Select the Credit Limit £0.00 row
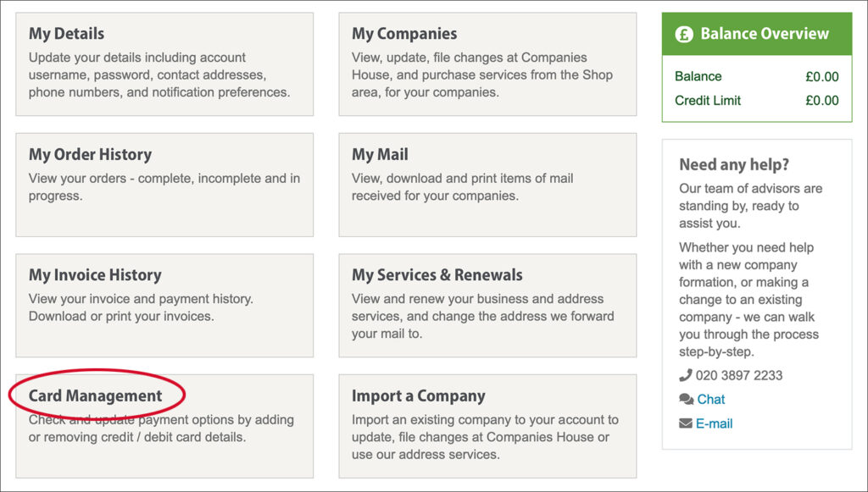The image size is (868, 492). (756, 100)
